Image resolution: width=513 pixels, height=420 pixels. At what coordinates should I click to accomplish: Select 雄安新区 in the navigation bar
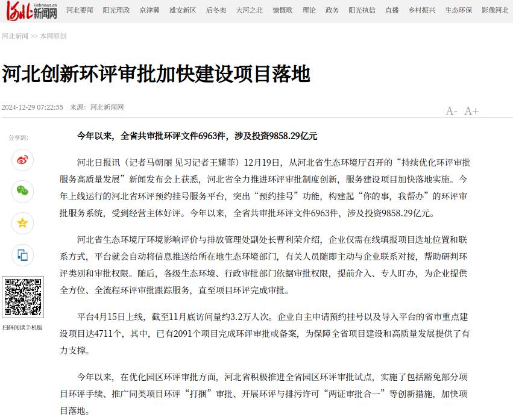point(183,11)
